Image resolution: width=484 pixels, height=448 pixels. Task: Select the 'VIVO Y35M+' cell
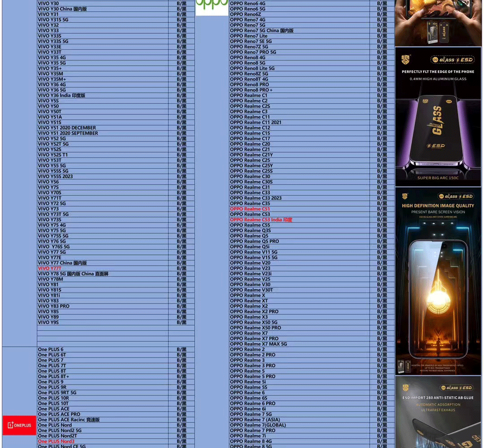103,79
